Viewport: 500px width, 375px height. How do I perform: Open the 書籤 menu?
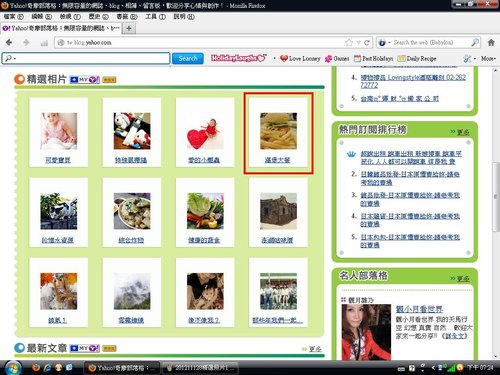point(127,17)
